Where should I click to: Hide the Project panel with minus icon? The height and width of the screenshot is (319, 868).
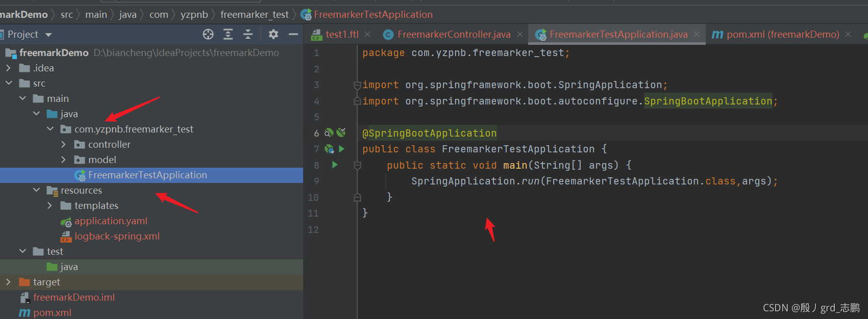(x=293, y=34)
